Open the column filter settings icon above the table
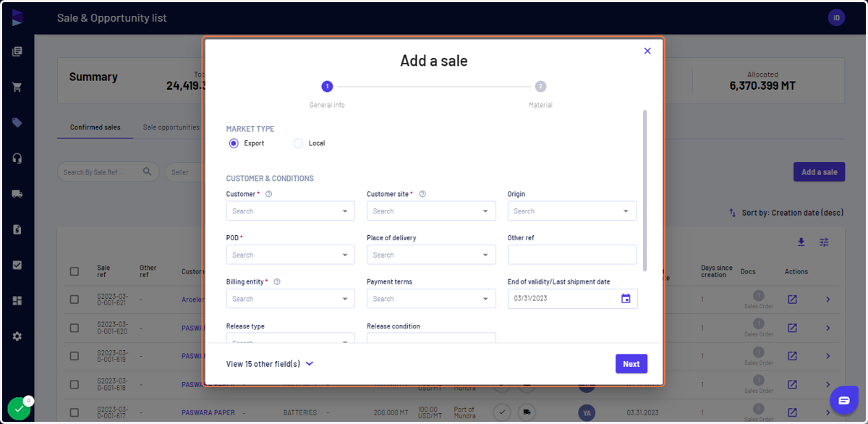Image resolution: width=868 pixels, height=424 pixels. [x=824, y=242]
